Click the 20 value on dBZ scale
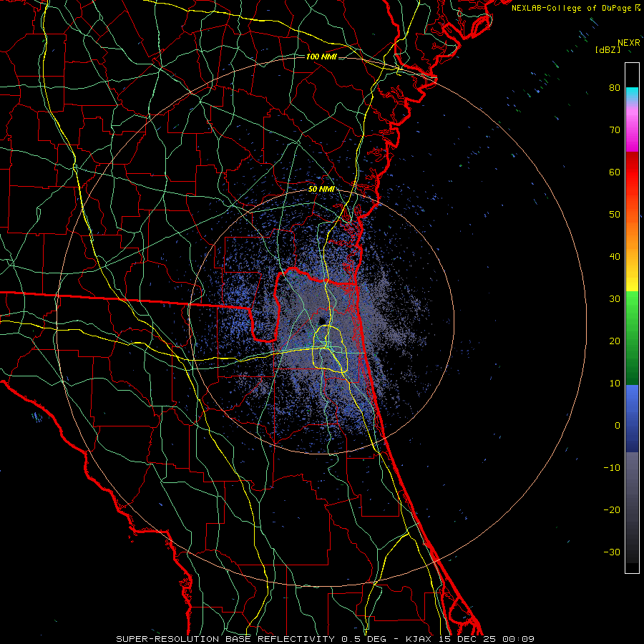 (x=615, y=341)
